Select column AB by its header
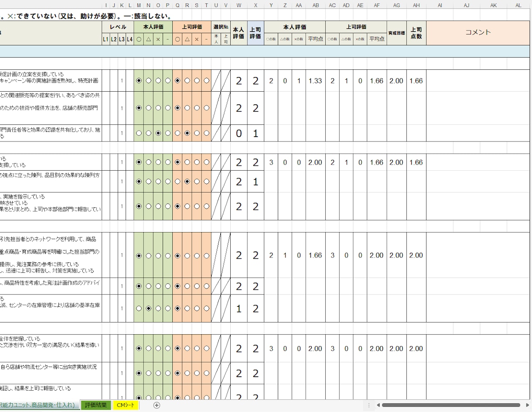Screen dimensions: 532x412 315,5
